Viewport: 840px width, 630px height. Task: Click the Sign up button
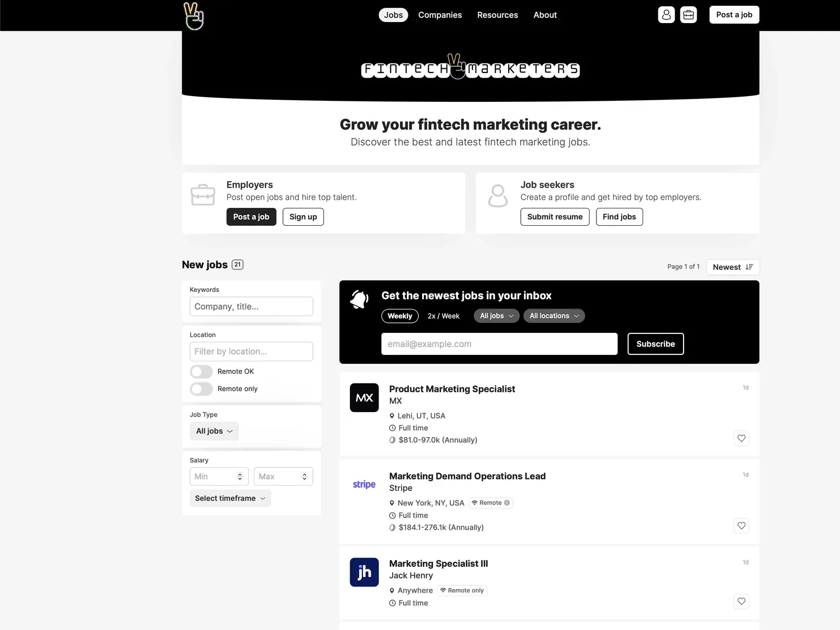click(x=303, y=217)
